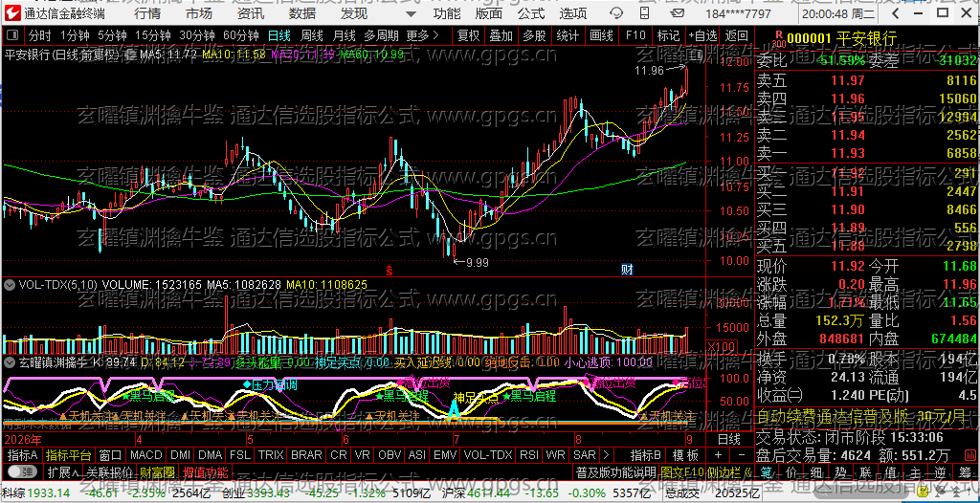This screenshot has height=503, width=980.
Task: Click the 返回 button
Action: tap(737, 35)
